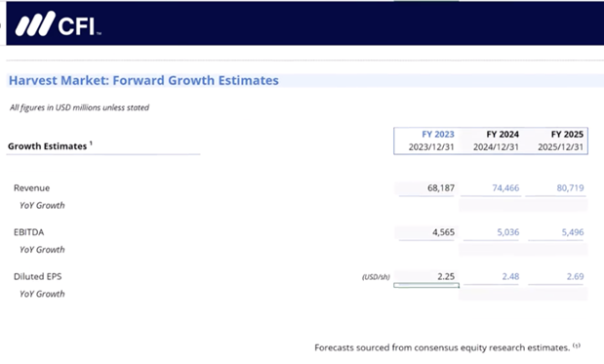Select Diluted EPS value 2.25
This screenshot has width=604, height=364.
(446, 276)
